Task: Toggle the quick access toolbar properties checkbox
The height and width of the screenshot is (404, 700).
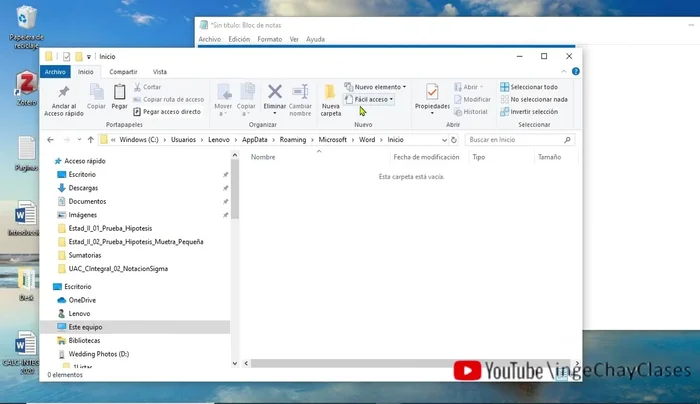Action: (x=67, y=57)
